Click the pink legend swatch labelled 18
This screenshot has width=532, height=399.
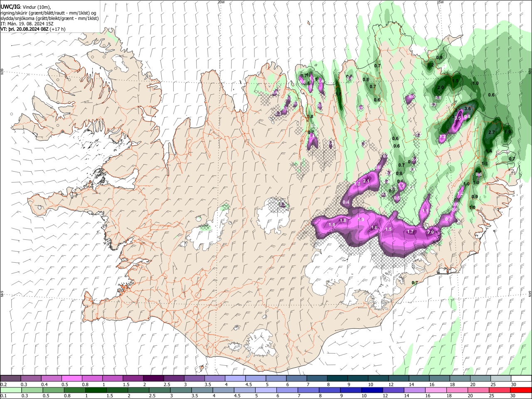(458, 390)
